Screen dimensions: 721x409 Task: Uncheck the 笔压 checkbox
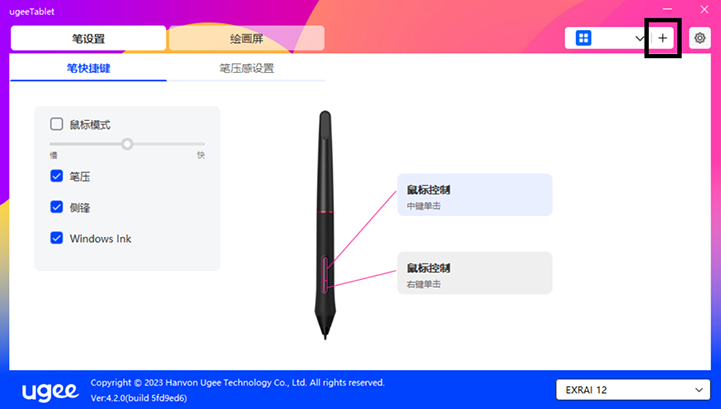[57, 176]
